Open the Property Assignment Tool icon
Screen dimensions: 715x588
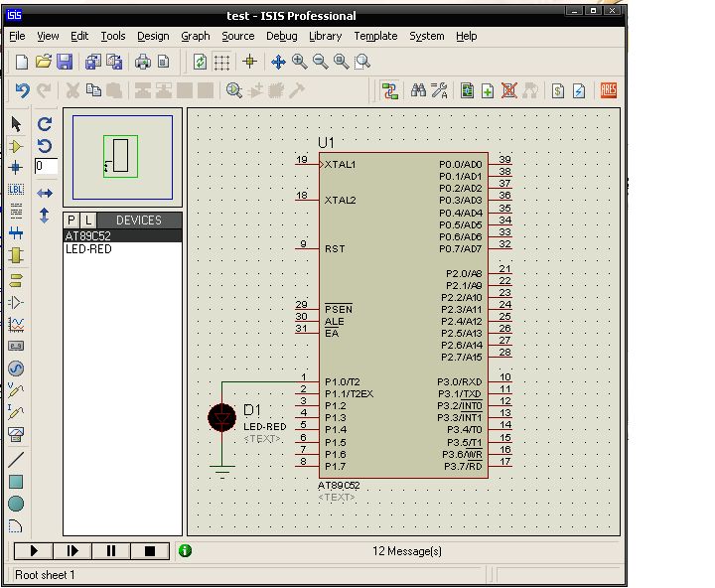point(439,90)
